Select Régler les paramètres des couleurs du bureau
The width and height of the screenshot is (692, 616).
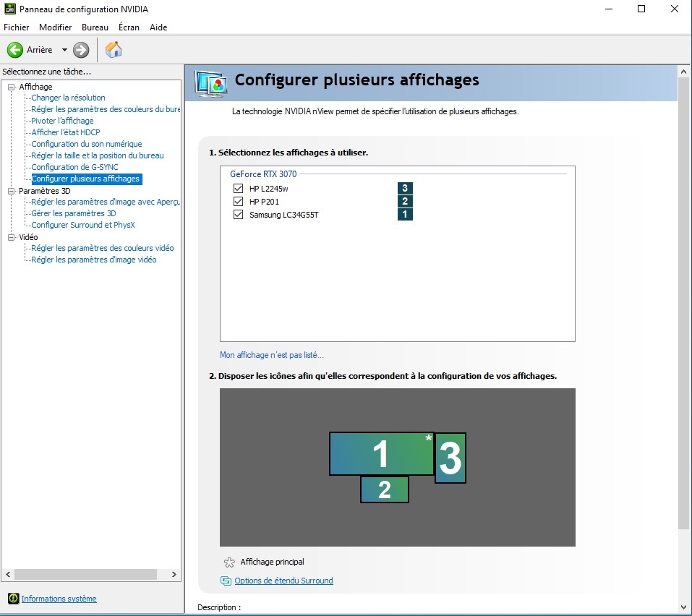tap(106, 109)
